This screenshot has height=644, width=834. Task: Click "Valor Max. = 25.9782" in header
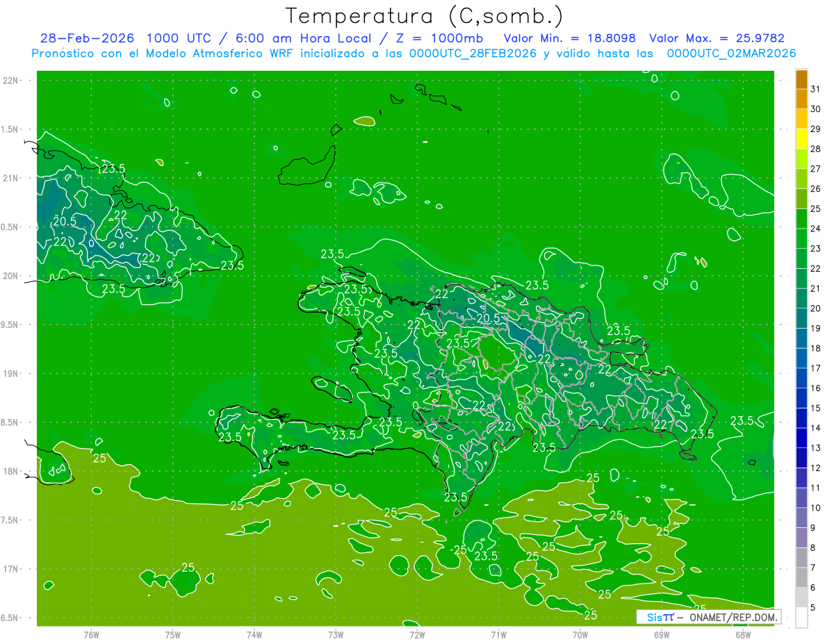point(717,38)
